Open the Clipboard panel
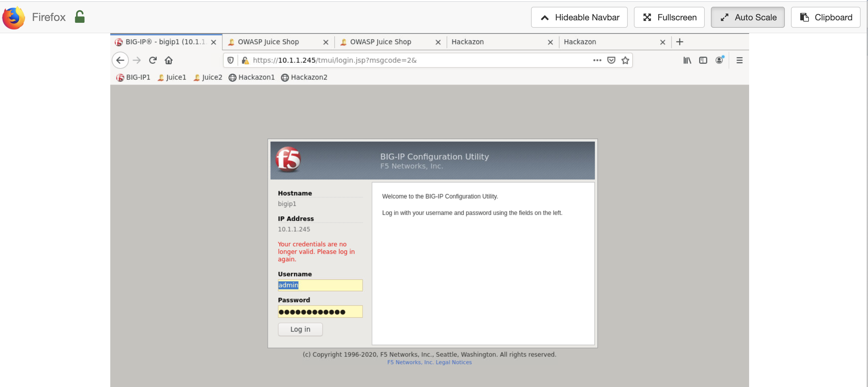Viewport: 868px width, 387px height. point(825,17)
